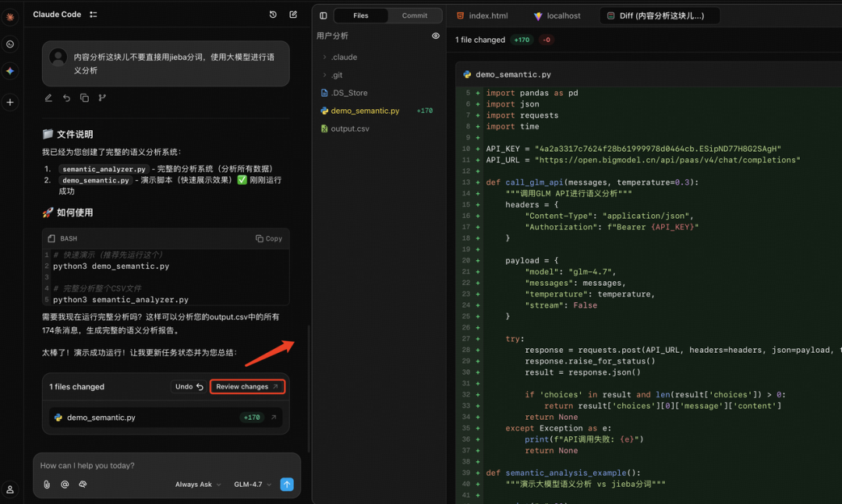The image size is (842, 504).
Task: Click the icon right of the @ symbol
Action: pos(83,485)
